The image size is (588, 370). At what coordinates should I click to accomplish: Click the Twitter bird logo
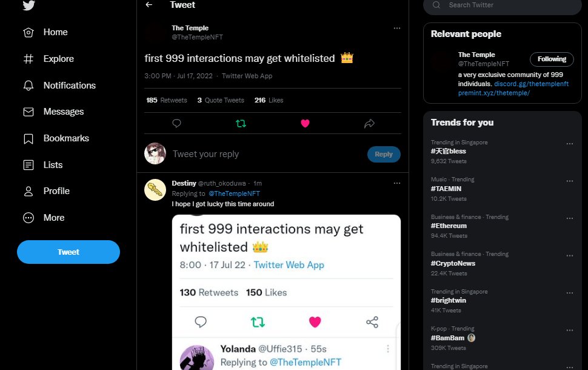(29, 5)
